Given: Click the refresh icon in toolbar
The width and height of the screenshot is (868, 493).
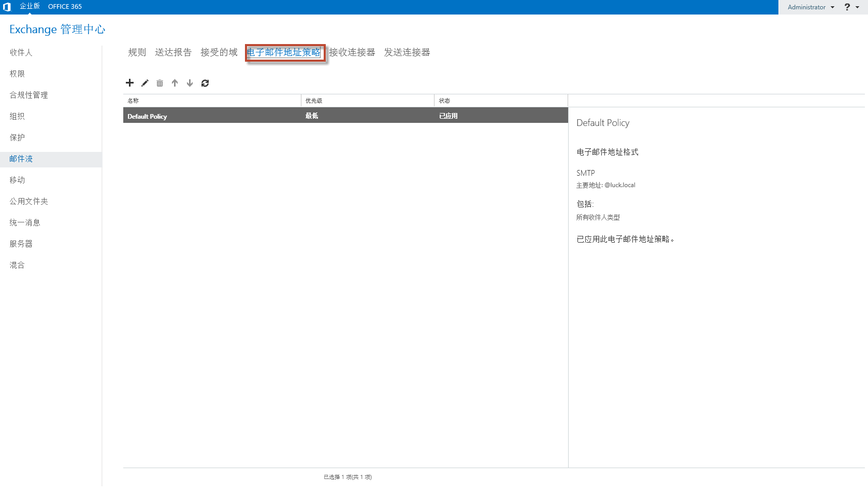Looking at the screenshot, I should 205,83.
